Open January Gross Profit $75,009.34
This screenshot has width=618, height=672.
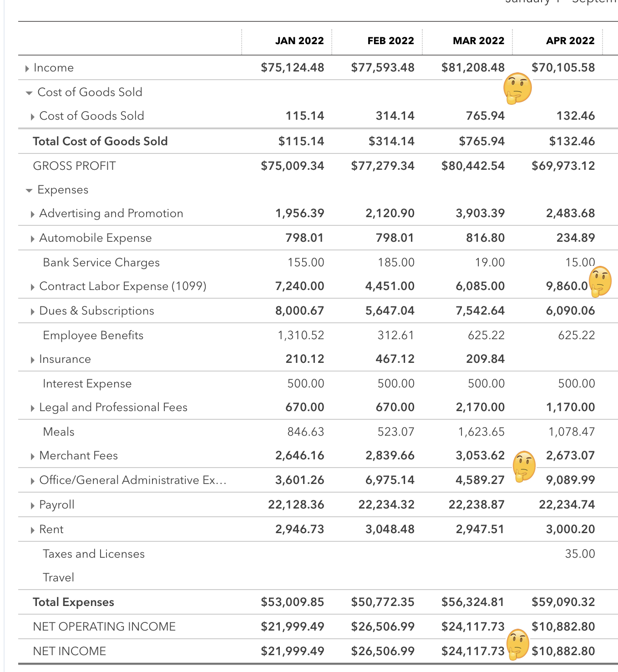pos(292,166)
